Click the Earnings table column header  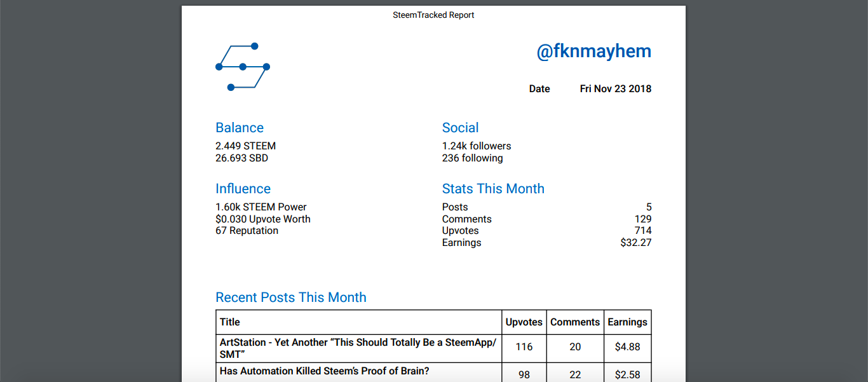[628, 322]
